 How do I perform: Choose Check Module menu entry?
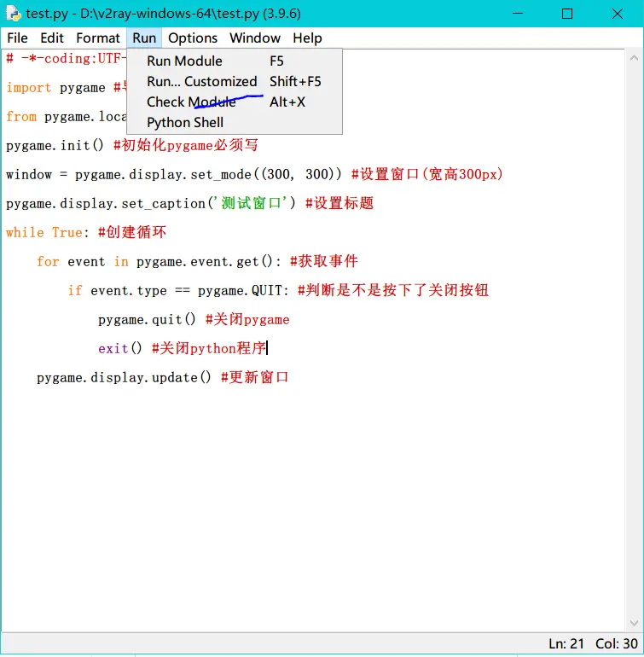pos(235,102)
